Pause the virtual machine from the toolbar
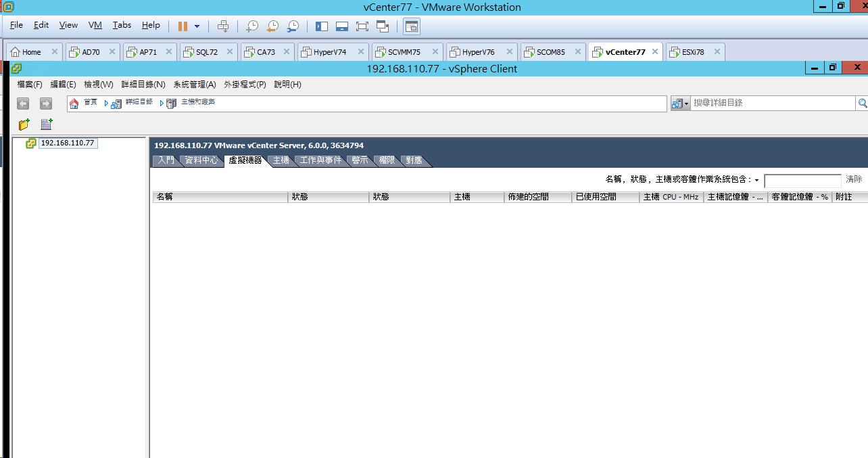The height and width of the screenshot is (458, 868). 183,26
